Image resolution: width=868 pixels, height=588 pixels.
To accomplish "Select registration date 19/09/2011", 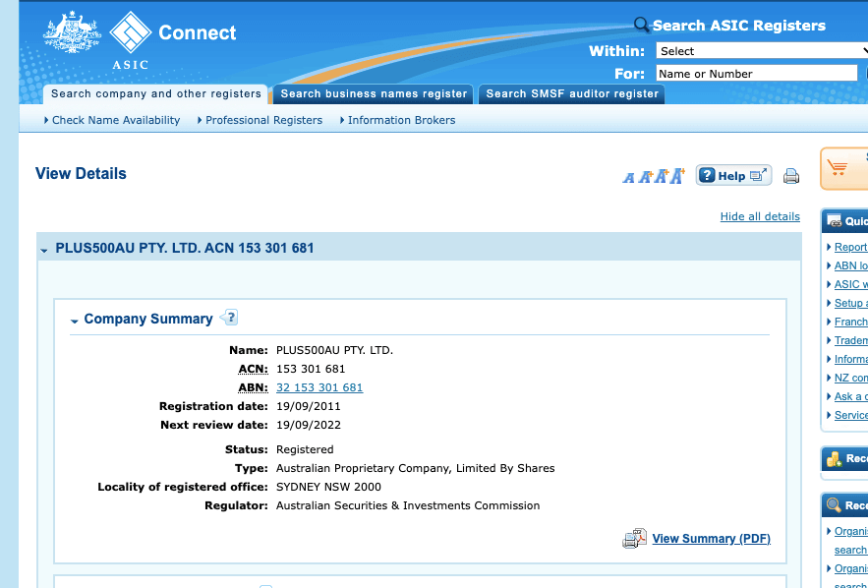I will [x=309, y=406].
